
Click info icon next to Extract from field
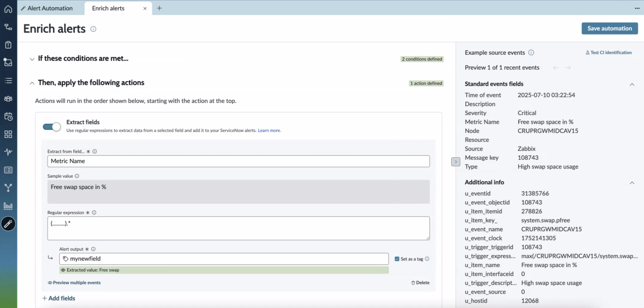(94, 151)
